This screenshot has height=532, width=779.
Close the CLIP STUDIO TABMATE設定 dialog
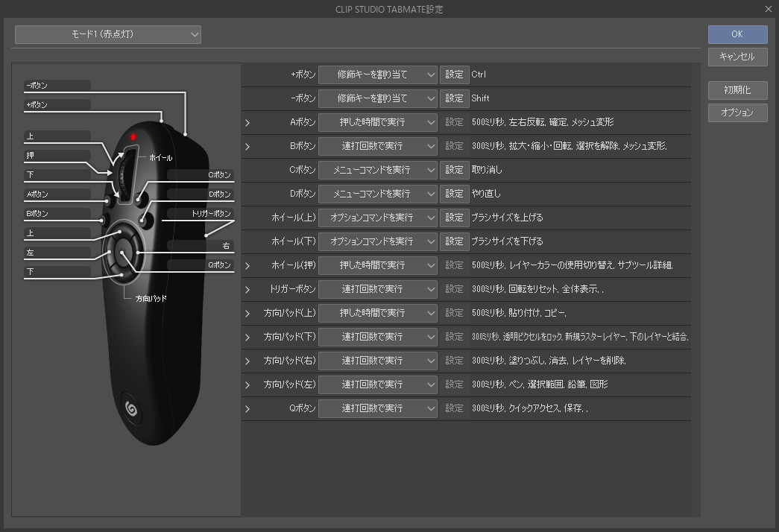[x=769, y=9]
